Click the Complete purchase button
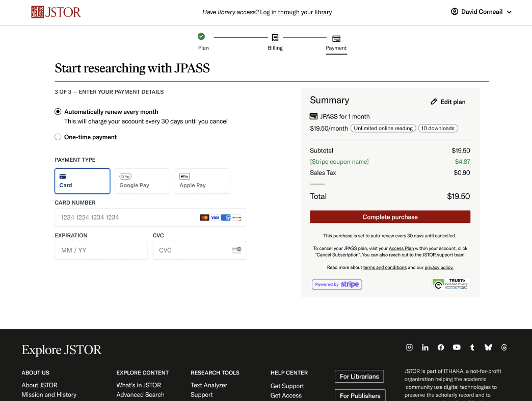Viewport: 532px width, 401px height. point(390,216)
